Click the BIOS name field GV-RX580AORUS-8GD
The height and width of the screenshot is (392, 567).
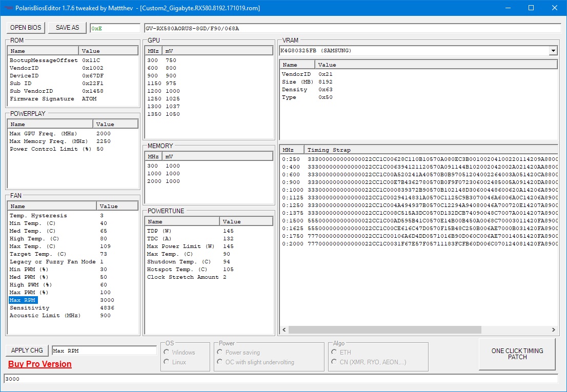[x=352, y=28]
